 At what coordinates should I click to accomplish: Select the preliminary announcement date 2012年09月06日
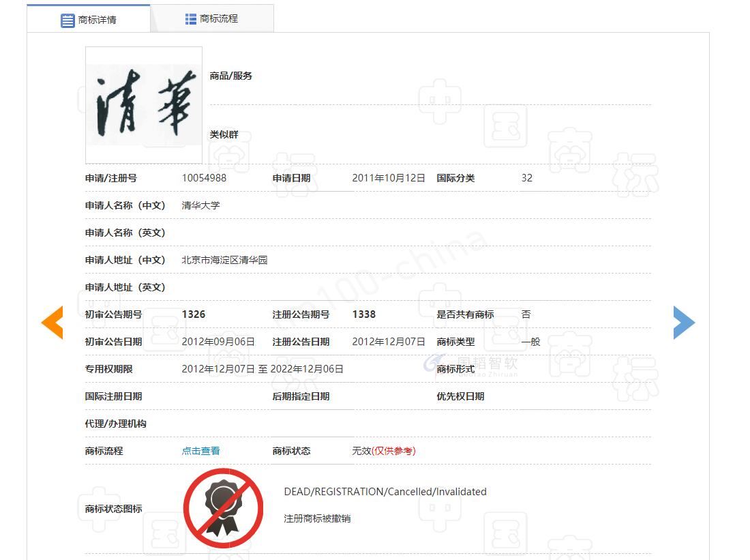coord(218,342)
